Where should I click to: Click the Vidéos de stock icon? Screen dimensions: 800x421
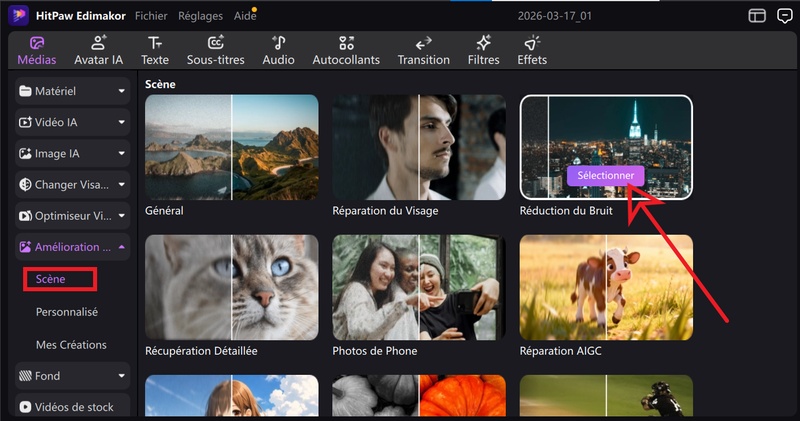25,407
